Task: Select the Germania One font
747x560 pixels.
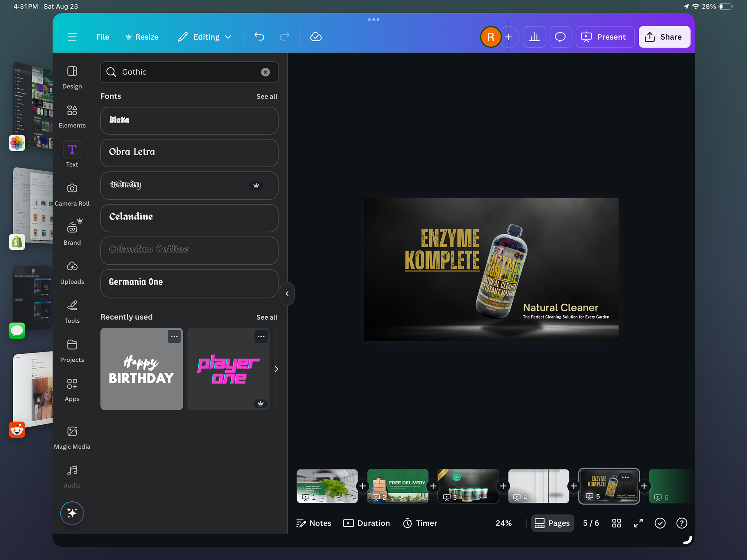Action: coord(189,283)
